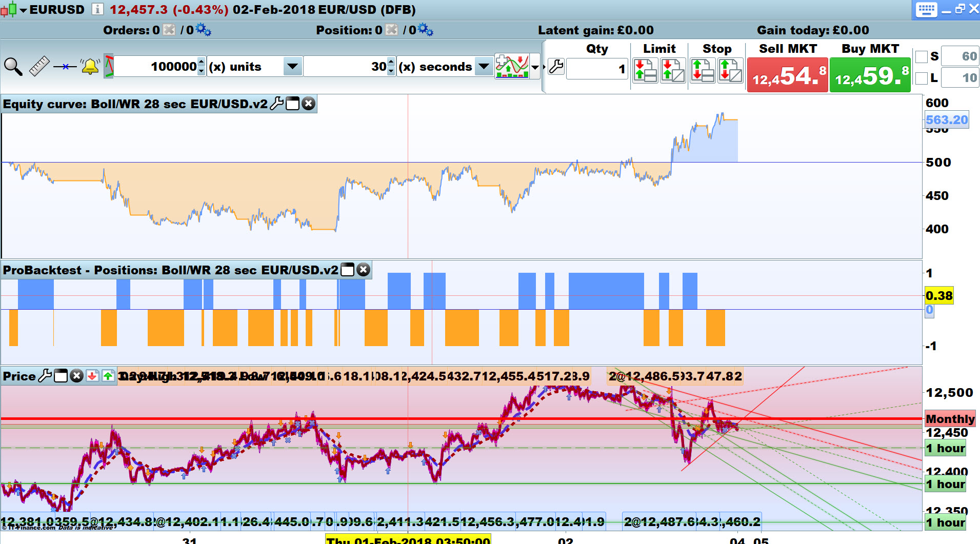
Task: Click the second Stop order icon
Action: coord(730,70)
